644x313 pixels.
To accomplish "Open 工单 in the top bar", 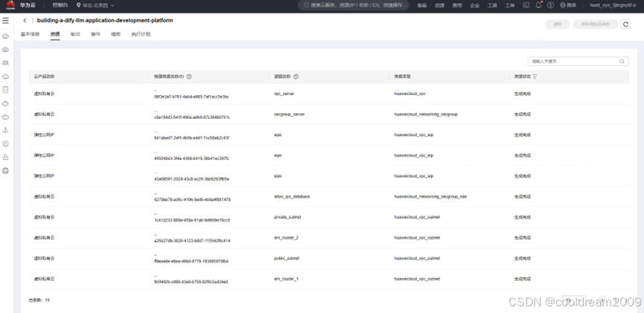I will click(x=509, y=5).
